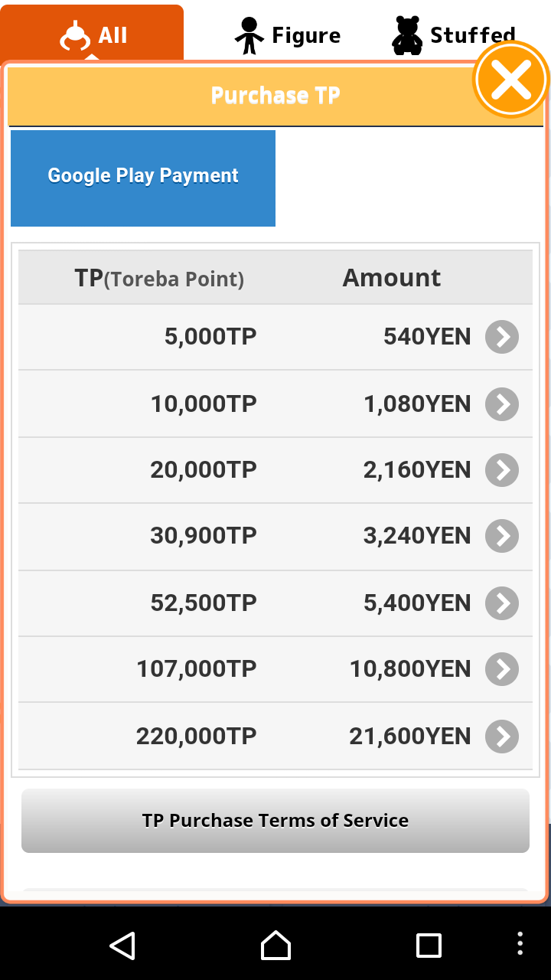
Task: Pick the 107,000TP point package
Action: coord(196,669)
